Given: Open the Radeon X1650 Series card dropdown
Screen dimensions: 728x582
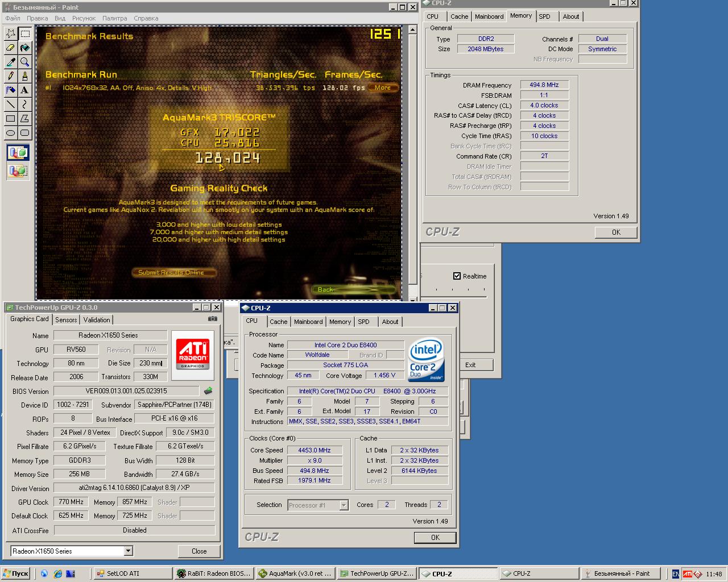Looking at the screenshot, I should coord(128,551).
